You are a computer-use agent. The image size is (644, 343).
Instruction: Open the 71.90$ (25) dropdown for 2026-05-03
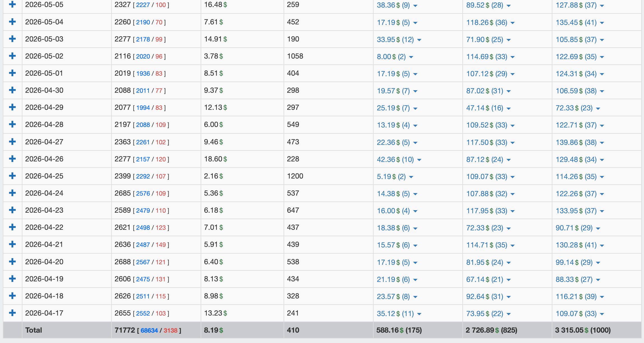pos(488,40)
